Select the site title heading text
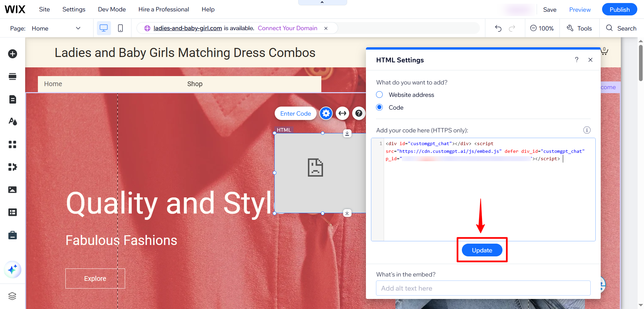 click(185, 53)
